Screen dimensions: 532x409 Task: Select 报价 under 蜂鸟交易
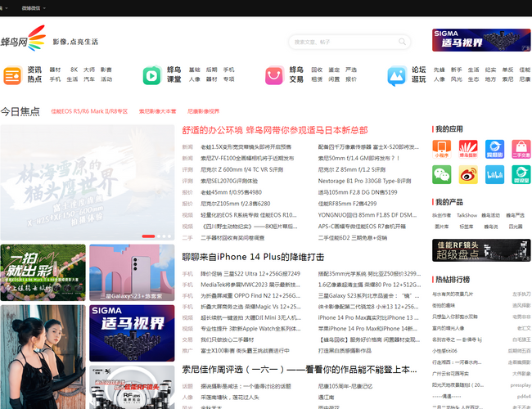(x=351, y=79)
